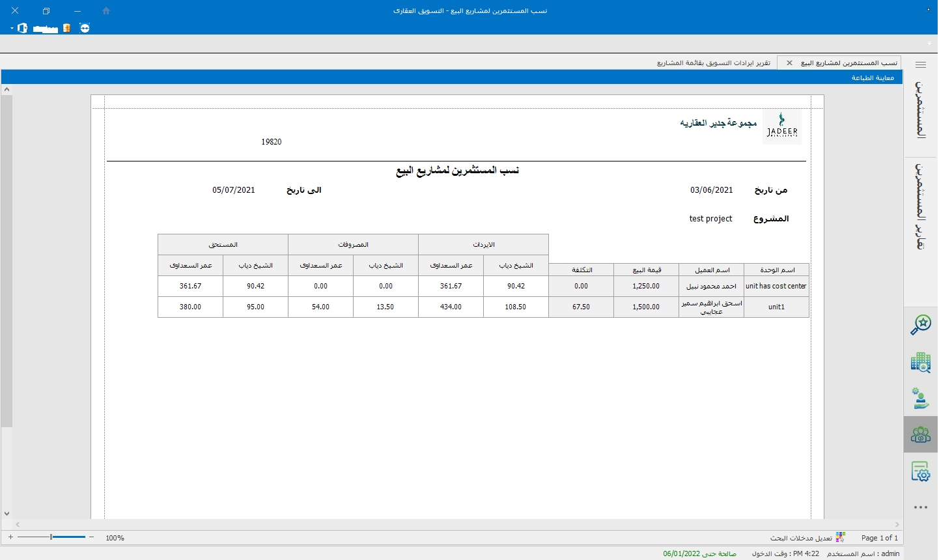The height and width of the screenshot is (560, 939).
Task: Toggle the hamburger menu in the sidebar
Action: (920, 64)
